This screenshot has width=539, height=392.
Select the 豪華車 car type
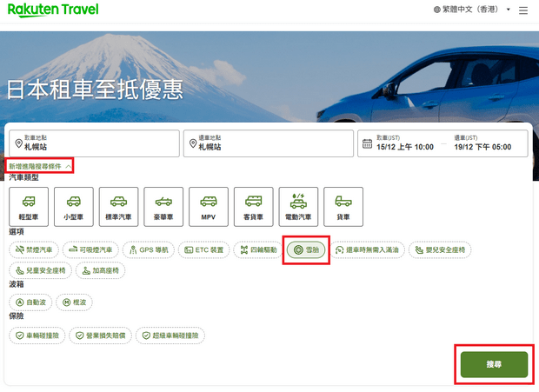click(x=163, y=207)
